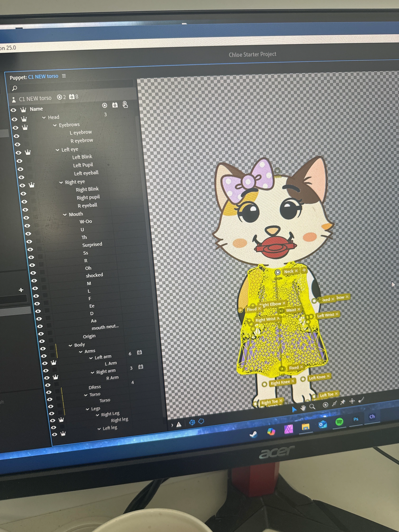Open Spotify from the taskbar
This screenshot has width=399, height=532.
[339, 421]
